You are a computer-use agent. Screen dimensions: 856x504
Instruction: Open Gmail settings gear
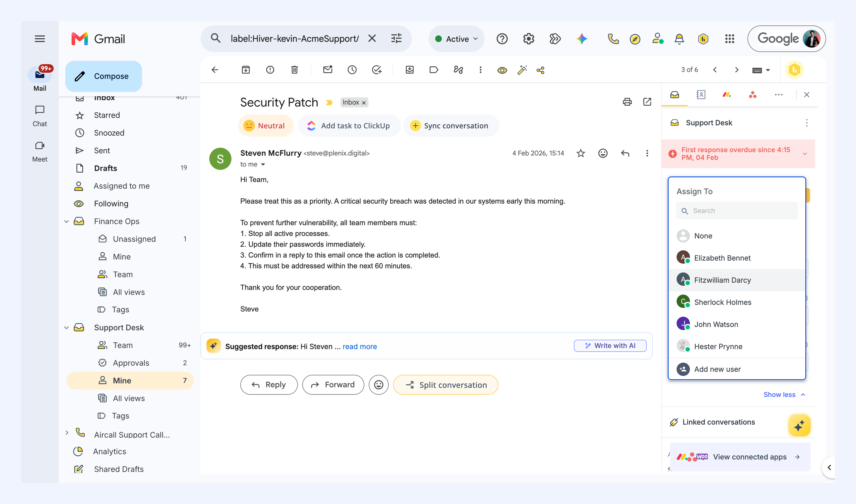tap(528, 39)
